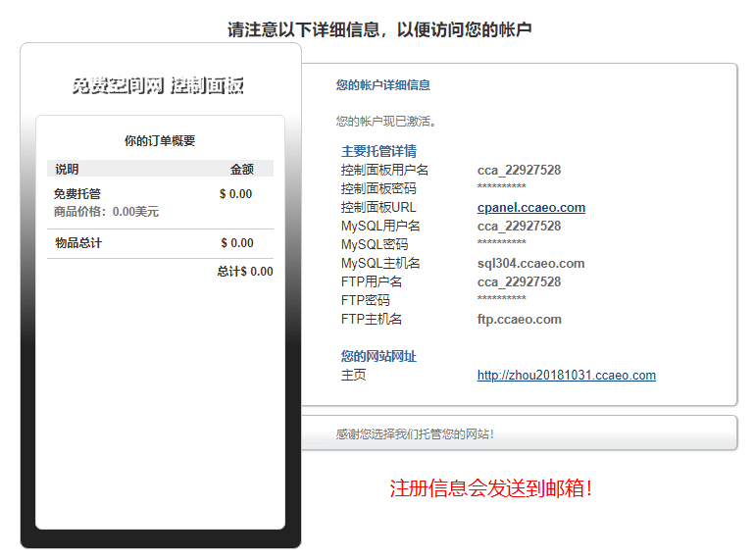Click the red 注册信息会发送到邮箱 notice
754x560 pixels.
[x=491, y=488]
